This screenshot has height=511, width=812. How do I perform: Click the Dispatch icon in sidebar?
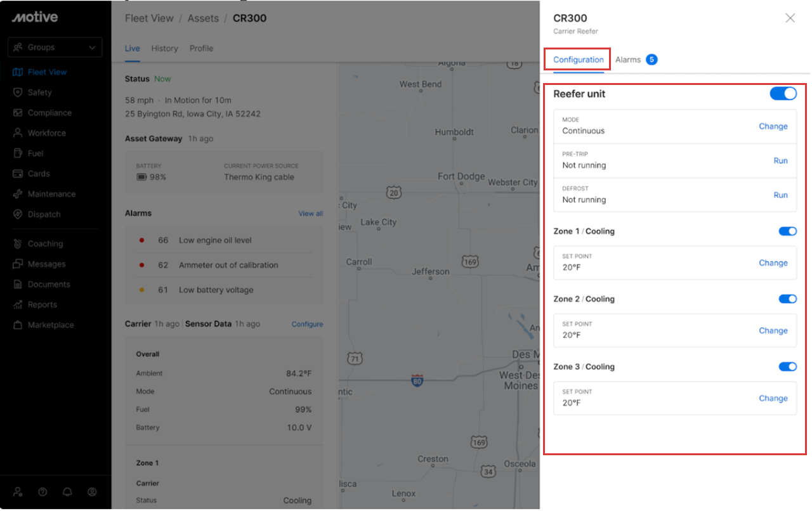click(18, 214)
